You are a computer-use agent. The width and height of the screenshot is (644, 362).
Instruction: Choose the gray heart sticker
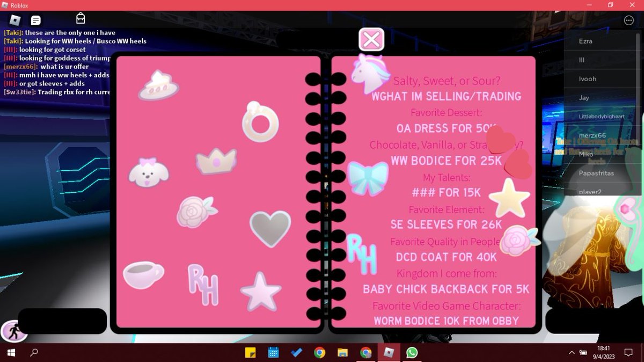pos(270,228)
